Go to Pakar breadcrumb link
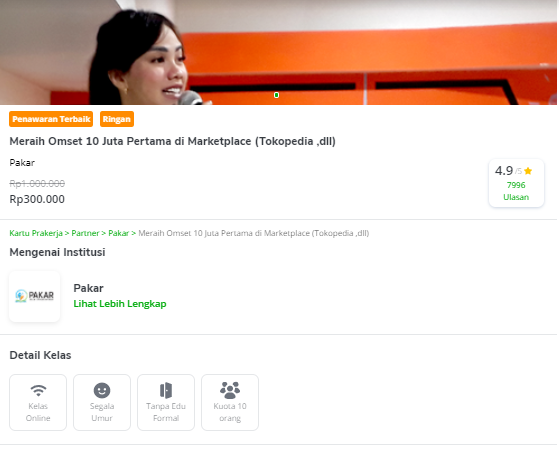 click(118, 233)
